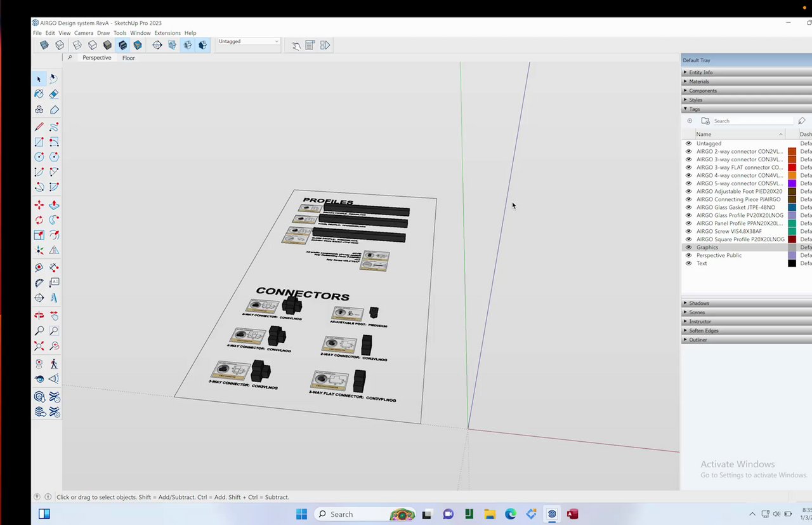Open File Explorer from taskbar

[x=490, y=514]
